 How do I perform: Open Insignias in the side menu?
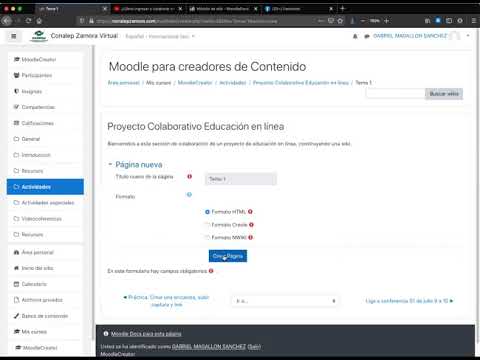[45, 91]
